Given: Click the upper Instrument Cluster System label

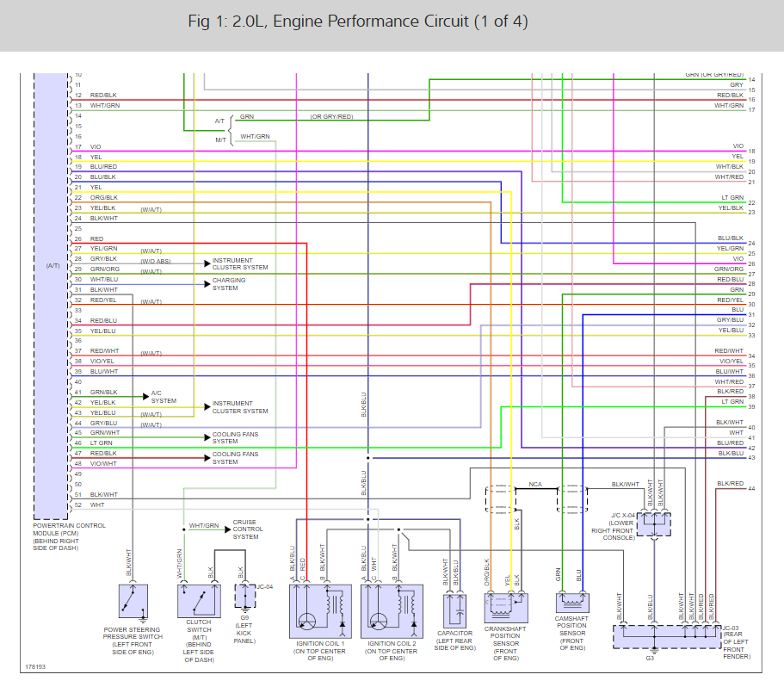Looking at the screenshot, I should pyautogui.click(x=240, y=264).
